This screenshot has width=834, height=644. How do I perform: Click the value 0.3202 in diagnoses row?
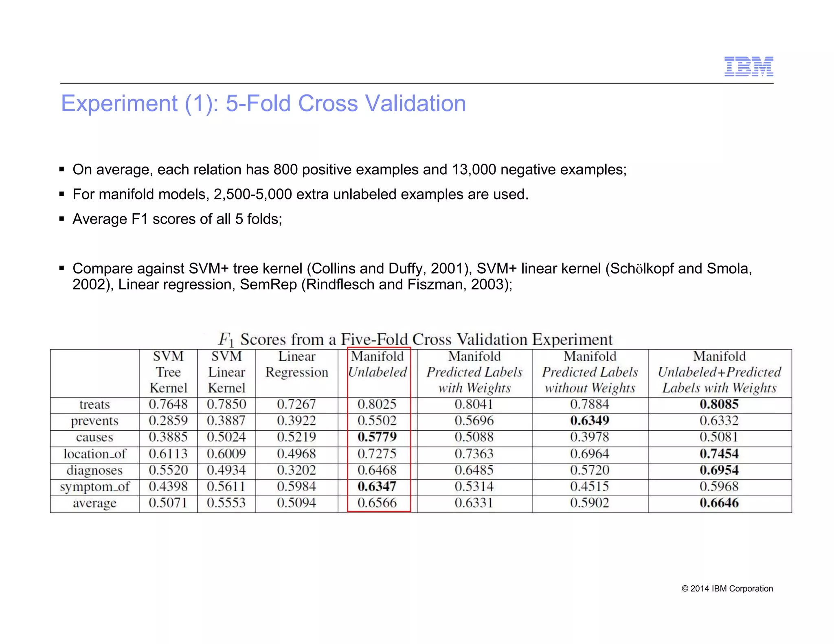(x=296, y=470)
